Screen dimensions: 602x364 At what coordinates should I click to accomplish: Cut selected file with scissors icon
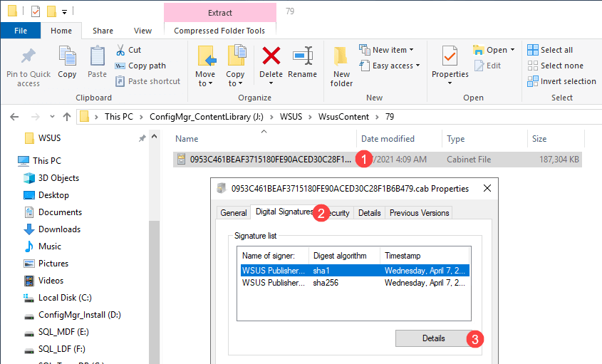pos(120,50)
